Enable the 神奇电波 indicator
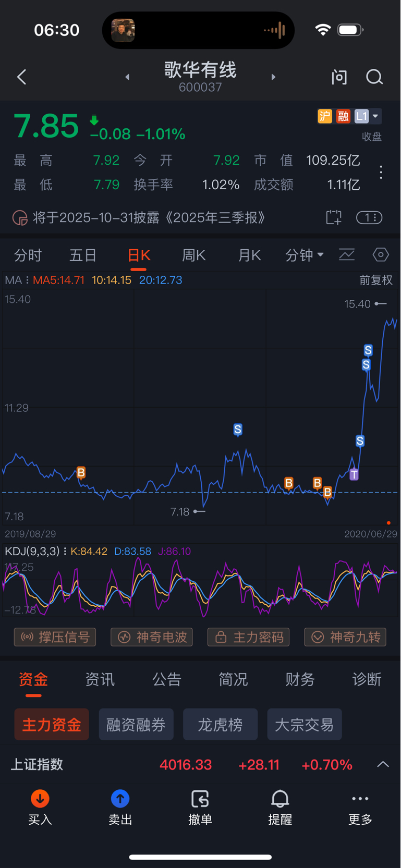Viewport: 401px width, 868px height. pos(152,637)
